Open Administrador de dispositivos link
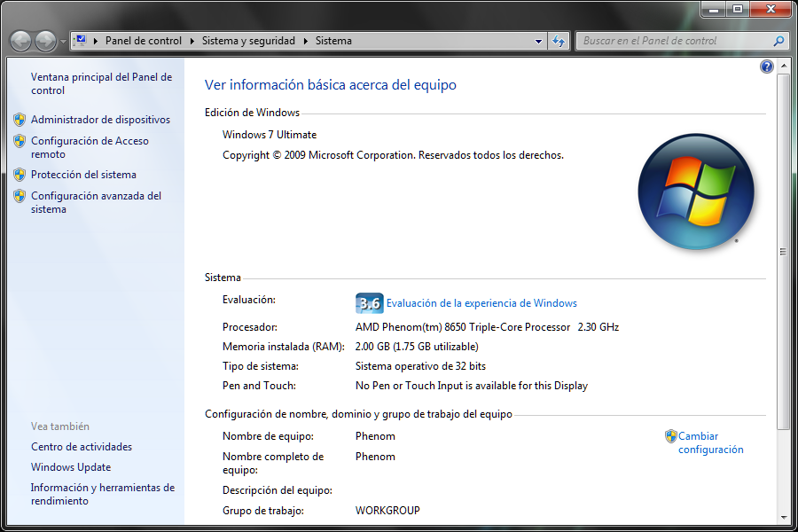This screenshot has width=798, height=532. tap(100, 120)
